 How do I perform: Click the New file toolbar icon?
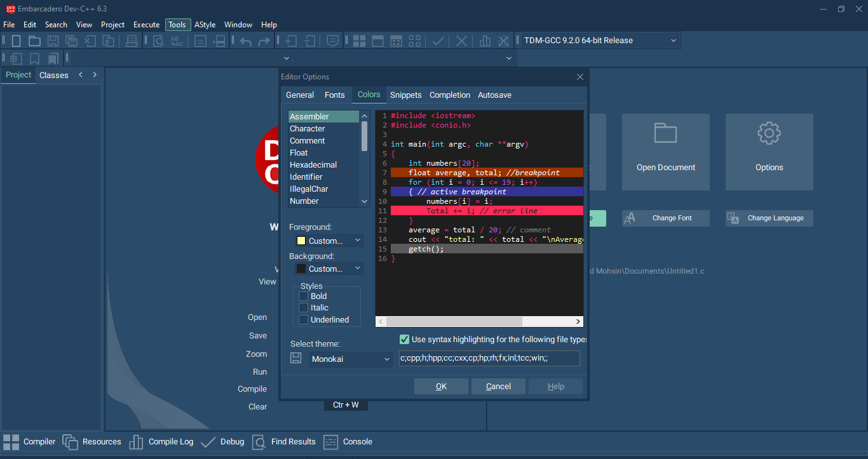pos(17,41)
